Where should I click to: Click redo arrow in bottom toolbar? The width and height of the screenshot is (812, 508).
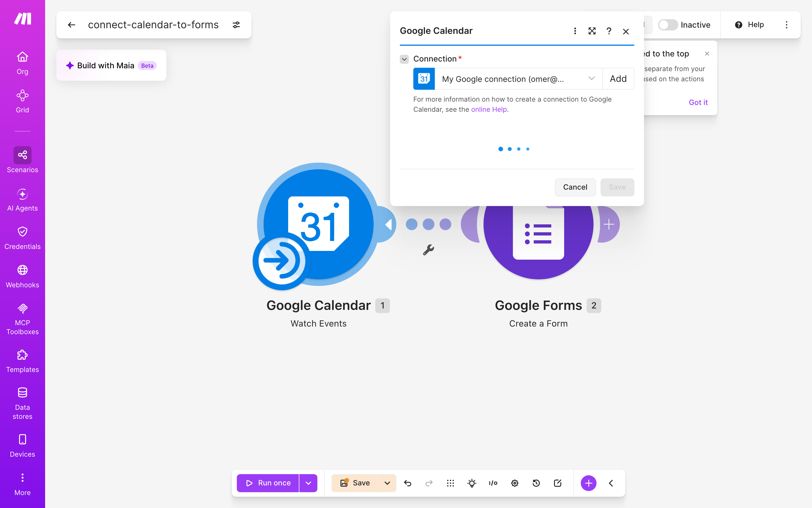429,483
